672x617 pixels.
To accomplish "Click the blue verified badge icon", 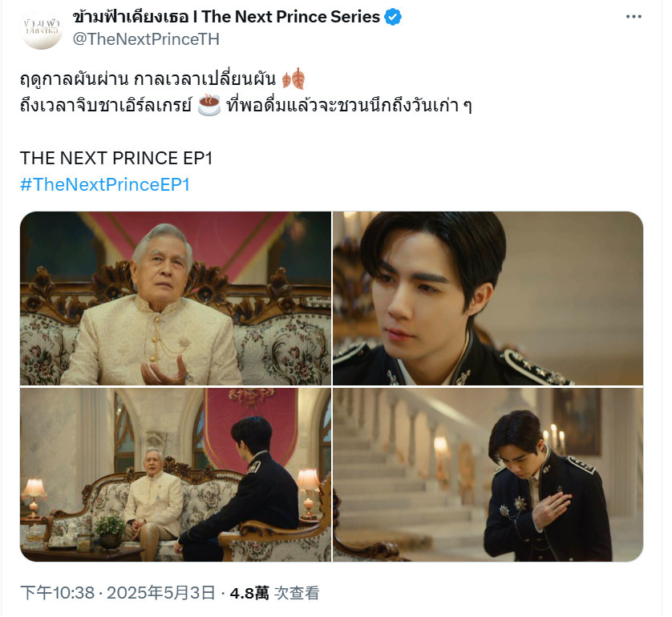I will pos(393,17).
